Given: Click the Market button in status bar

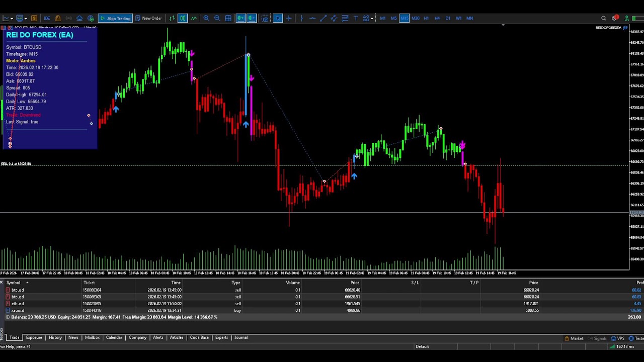Looking at the screenshot, I should (x=574, y=338).
